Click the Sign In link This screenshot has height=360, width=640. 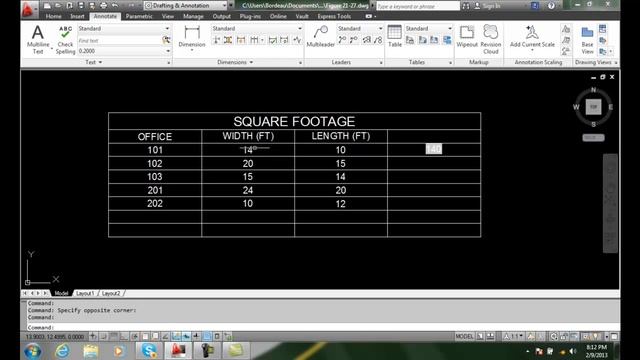coord(491,6)
